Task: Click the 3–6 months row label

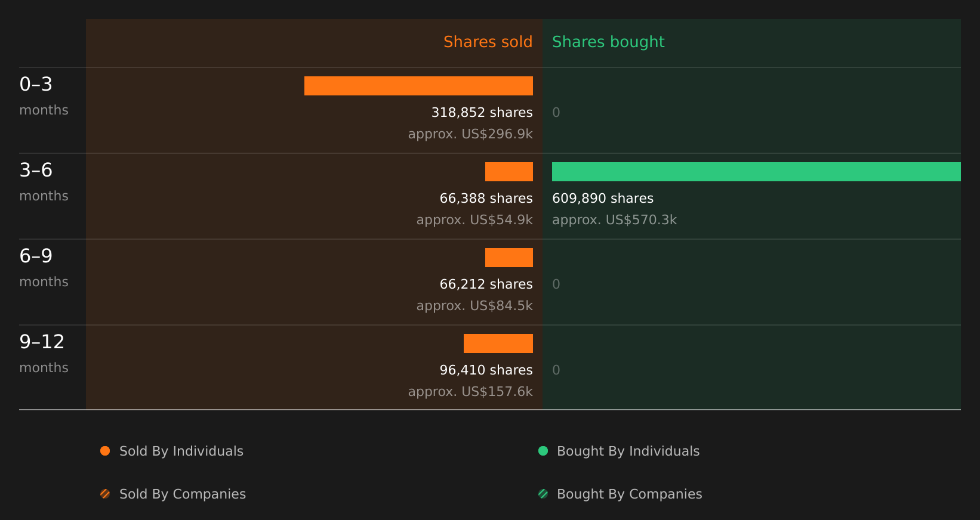Action: click(44, 182)
